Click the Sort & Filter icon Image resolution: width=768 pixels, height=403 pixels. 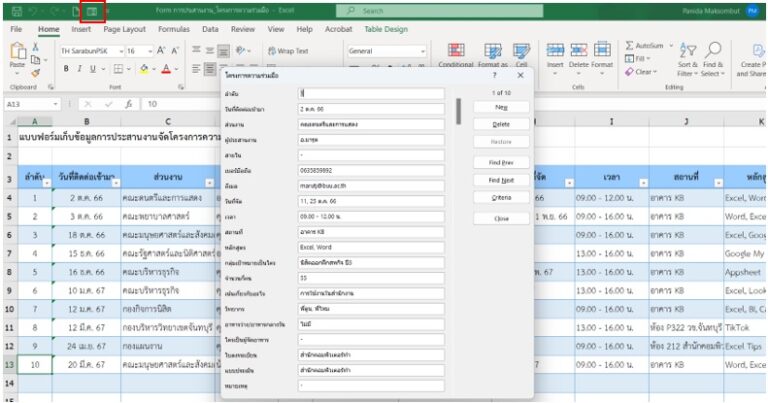click(x=687, y=52)
